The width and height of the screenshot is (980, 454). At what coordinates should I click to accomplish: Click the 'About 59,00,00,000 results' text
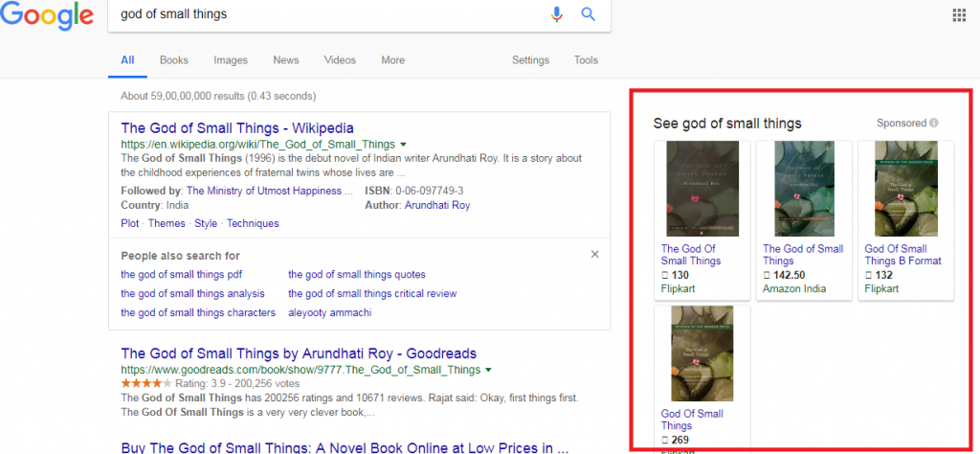pyautogui.click(x=218, y=97)
